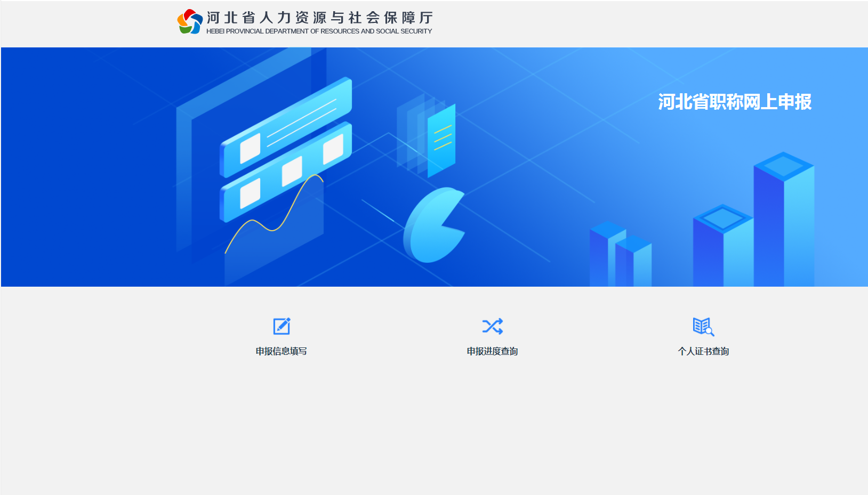Click the crossed arrows icon above 申报进度查询
Image resolution: width=868 pixels, height=495 pixels.
(x=492, y=326)
